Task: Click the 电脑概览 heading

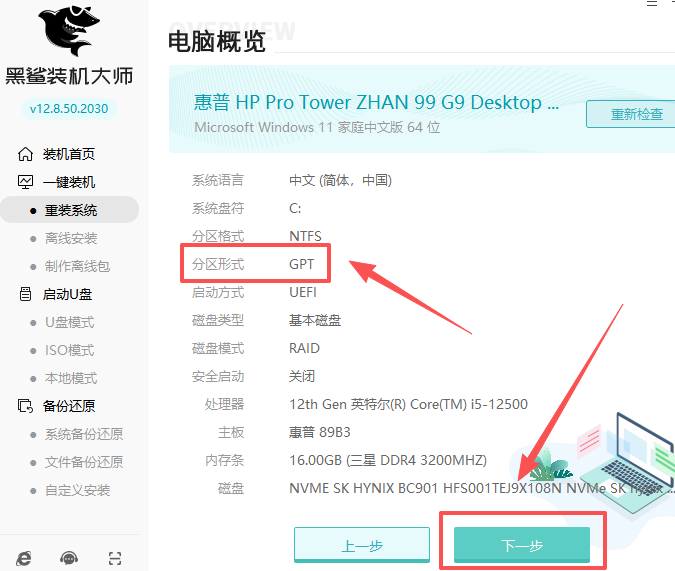Action: 217,42
